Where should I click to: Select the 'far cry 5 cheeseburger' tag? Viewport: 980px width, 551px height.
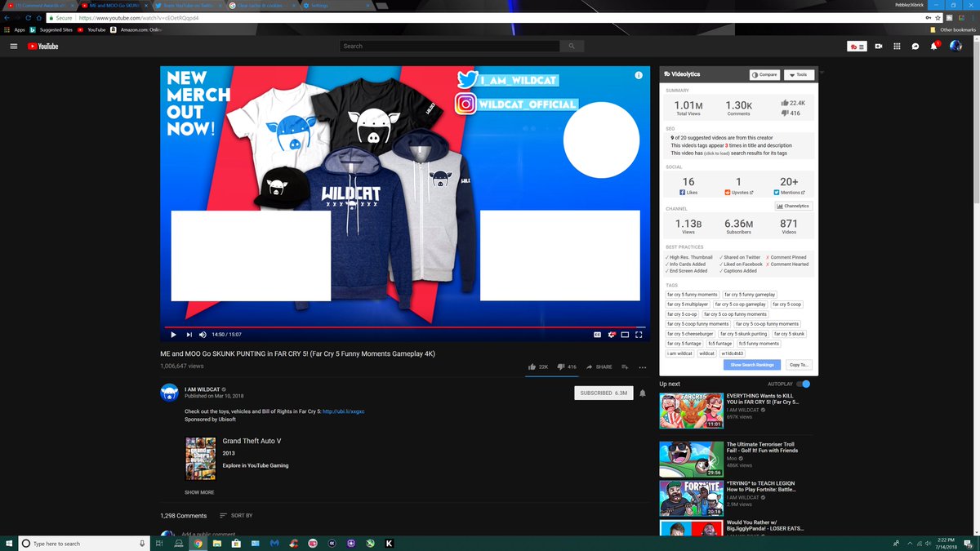[x=690, y=334]
